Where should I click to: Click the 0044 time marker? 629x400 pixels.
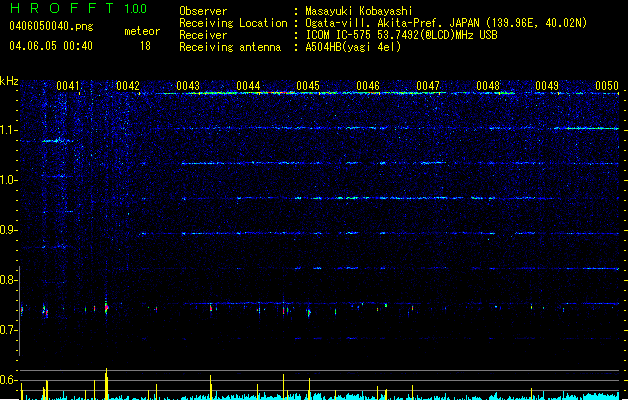pyautogui.click(x=248, y=86)
